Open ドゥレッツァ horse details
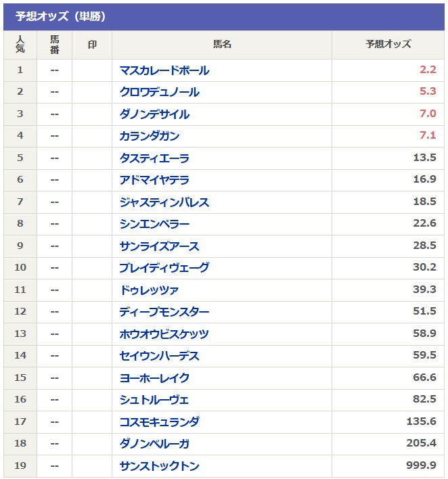The width and height of the screenshot is (448, 479). pos(150,290)
